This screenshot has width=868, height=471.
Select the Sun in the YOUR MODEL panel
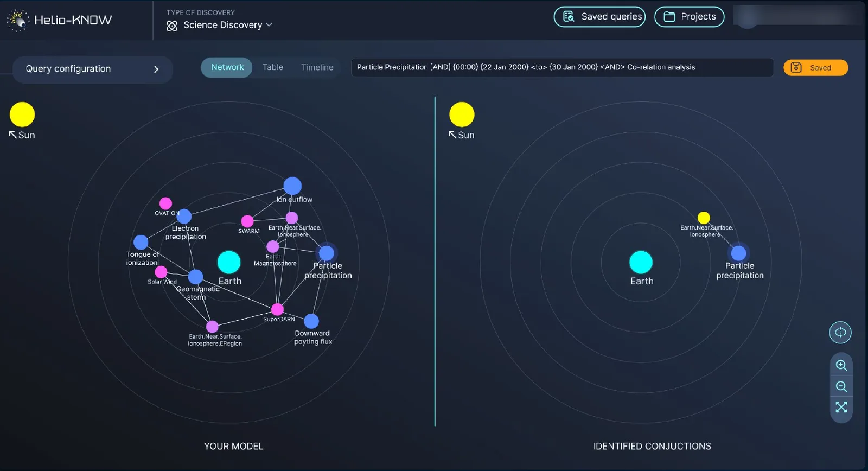[22, 114]
